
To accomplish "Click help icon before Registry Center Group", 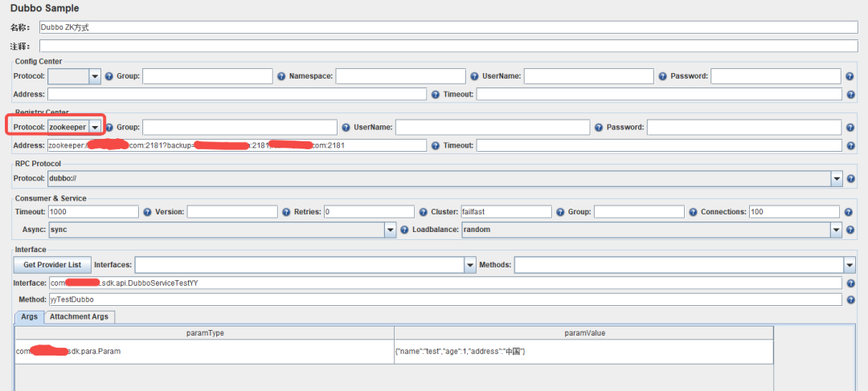I will [x=109, y=127].
